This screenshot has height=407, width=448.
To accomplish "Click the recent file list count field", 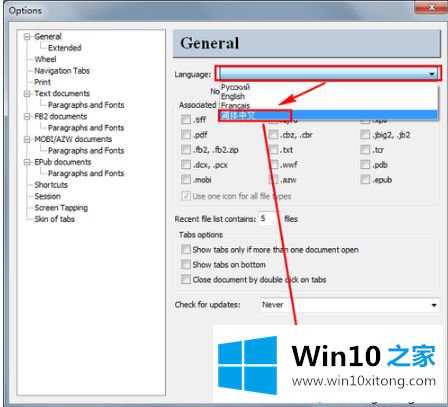I will pyautogui.click(x=268, y=219).
